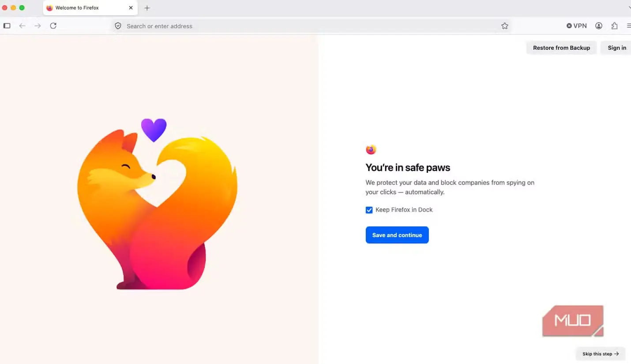631x364 pixels.
Task: Close the Welcome to Firefox tab
Action: (x=131, y=8)
